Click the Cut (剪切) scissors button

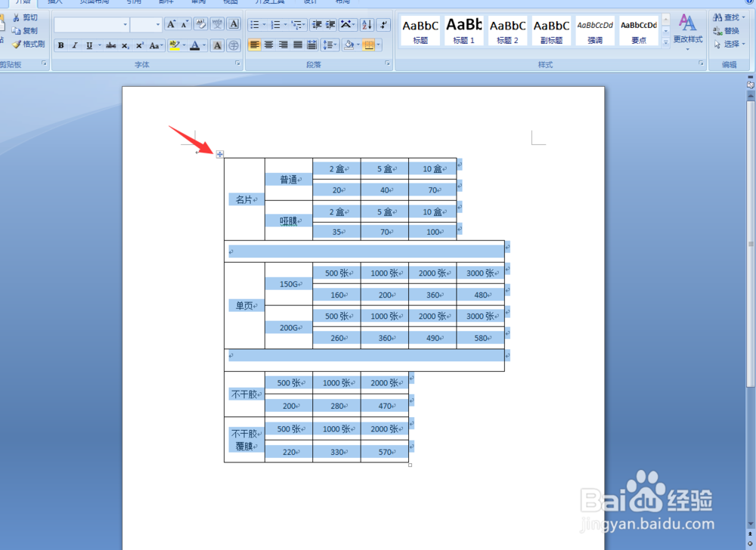pyautogui.click(x=25, y=17)
